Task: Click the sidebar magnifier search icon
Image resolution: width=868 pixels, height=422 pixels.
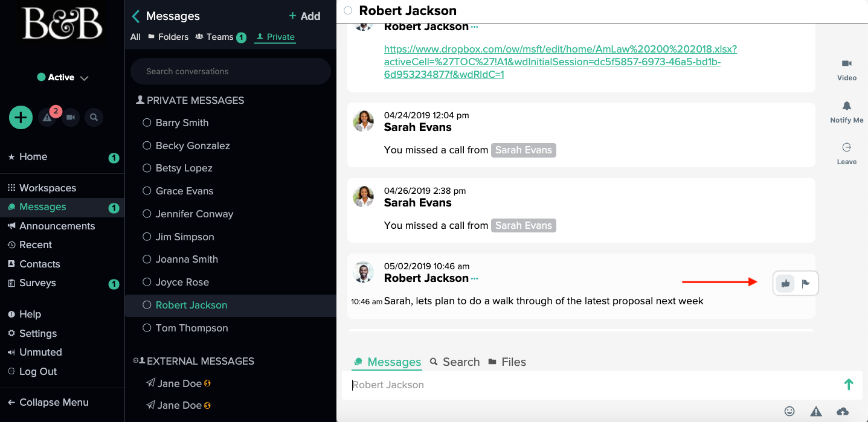Action: pos(94,117)
